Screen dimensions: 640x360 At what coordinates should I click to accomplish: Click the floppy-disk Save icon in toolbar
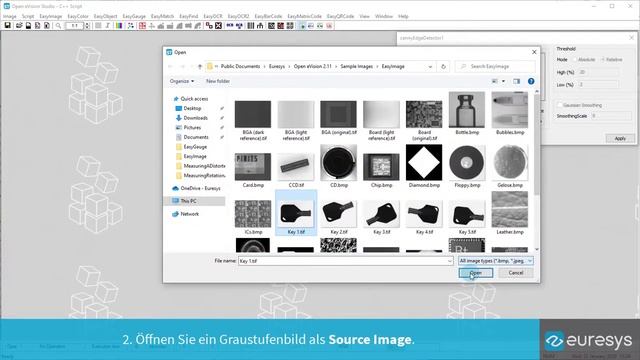tap(7, 26)
